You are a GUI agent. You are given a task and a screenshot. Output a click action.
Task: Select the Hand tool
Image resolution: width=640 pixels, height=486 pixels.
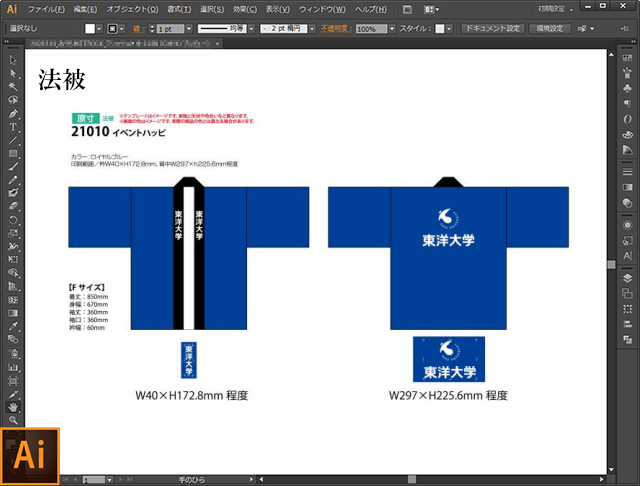(13, 407)
